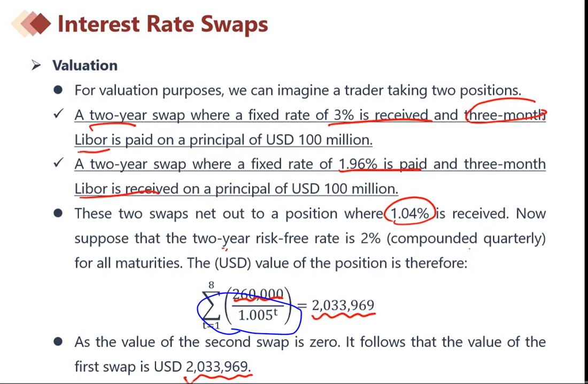Click the checkmark beside the 3% fixed rate swap
Image resolution: width=588 pixels, height=384 pixels.
(x=58, y=114)
